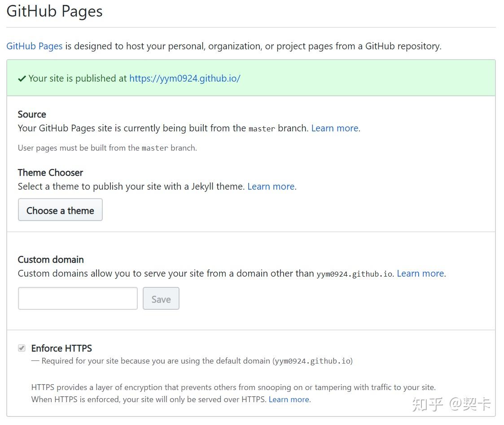Click the green checkmark success icon
This screenshot has height=425, width=504.
coord(21,78)
